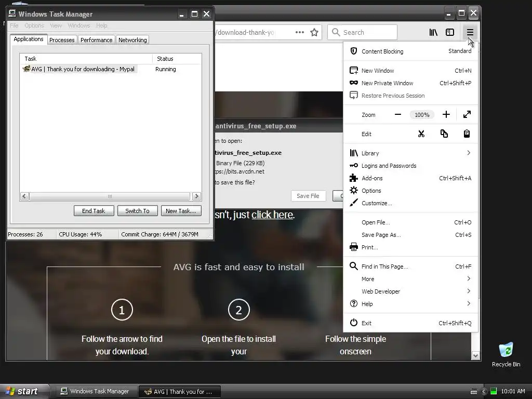The width and height of the screenshot is (532, 399).
Task: Click Print... in the browser menu
Action: click(x=410, y=247)
